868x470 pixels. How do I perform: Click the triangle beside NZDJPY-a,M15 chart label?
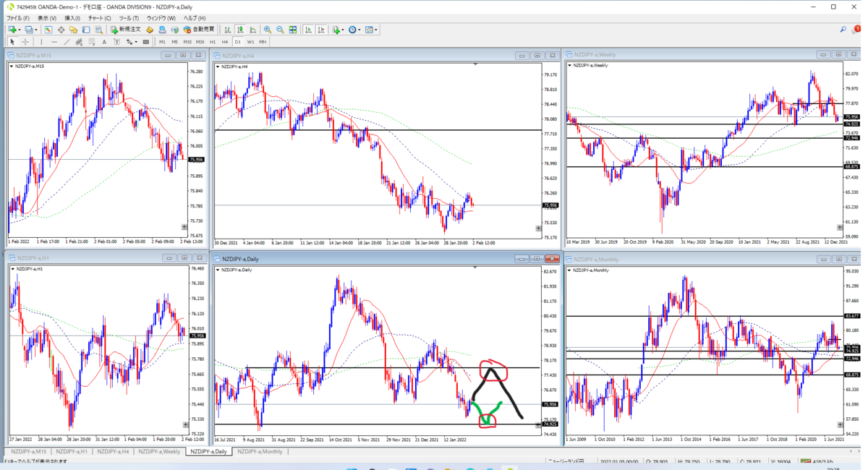(x=11, y=66)
